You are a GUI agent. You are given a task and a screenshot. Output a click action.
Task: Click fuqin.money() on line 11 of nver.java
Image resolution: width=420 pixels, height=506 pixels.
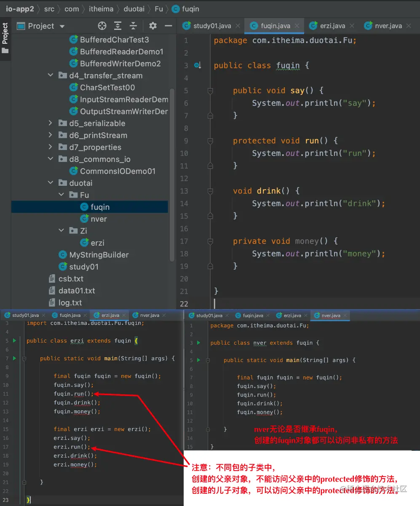260,412
